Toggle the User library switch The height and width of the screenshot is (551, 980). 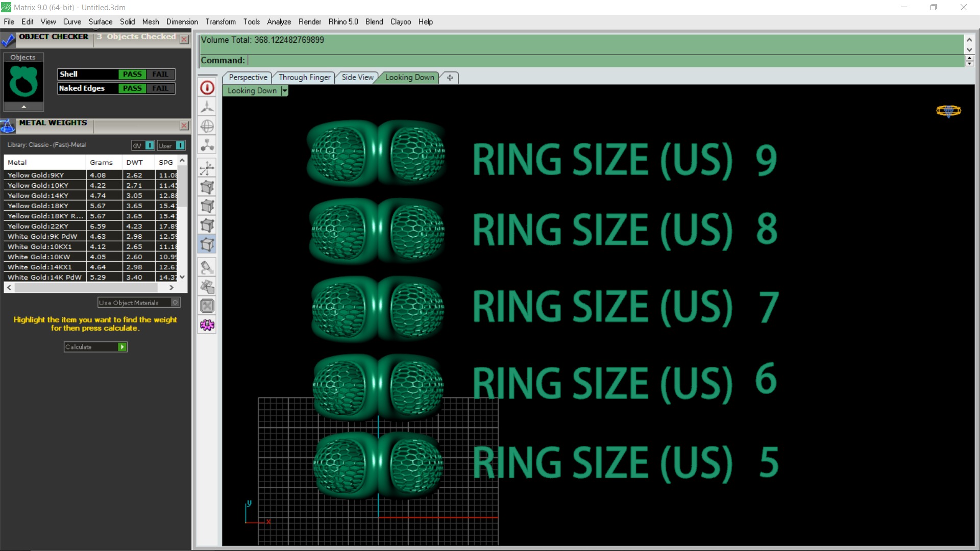point(180,145)
